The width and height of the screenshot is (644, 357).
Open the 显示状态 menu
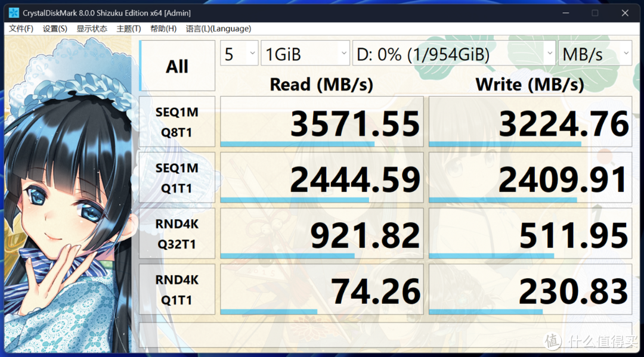tap(92, 29)
